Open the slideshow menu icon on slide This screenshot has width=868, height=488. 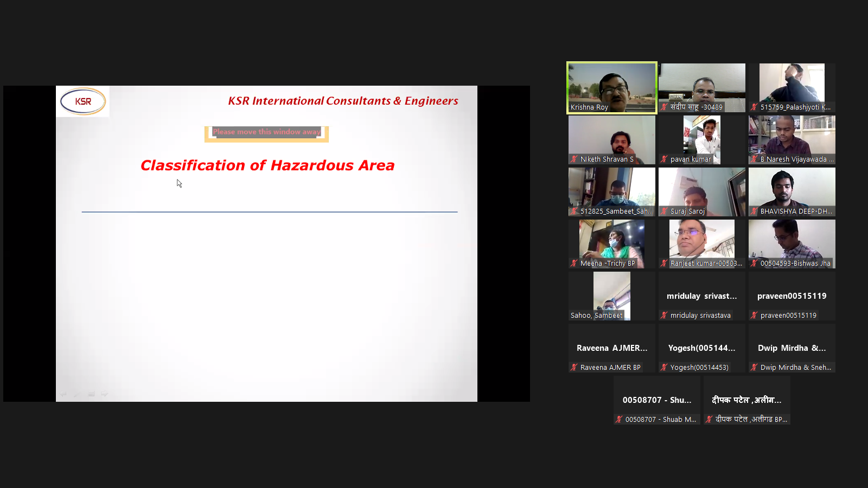click(x=91, y=394)
